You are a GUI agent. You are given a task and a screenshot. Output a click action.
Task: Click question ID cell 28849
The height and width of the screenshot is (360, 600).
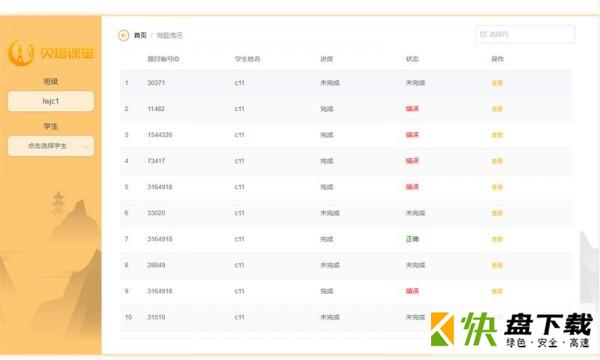tap(156, 265)
